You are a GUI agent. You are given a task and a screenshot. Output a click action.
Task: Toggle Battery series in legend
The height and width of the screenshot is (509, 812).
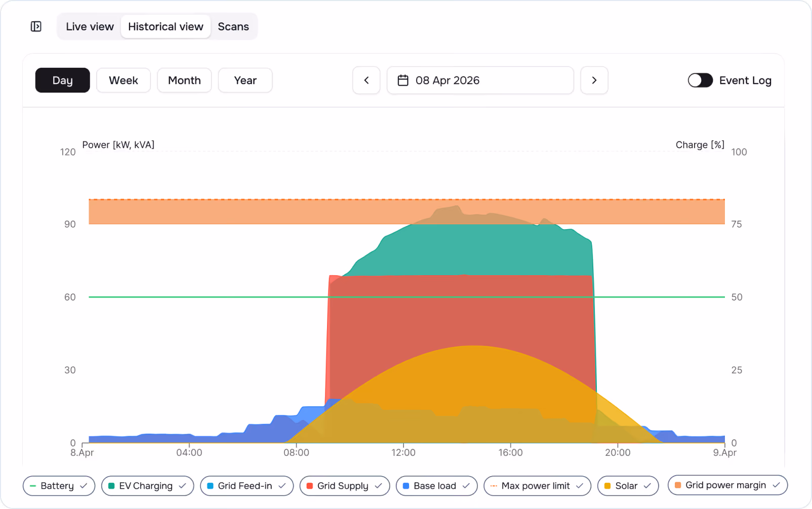coord(59,486)
